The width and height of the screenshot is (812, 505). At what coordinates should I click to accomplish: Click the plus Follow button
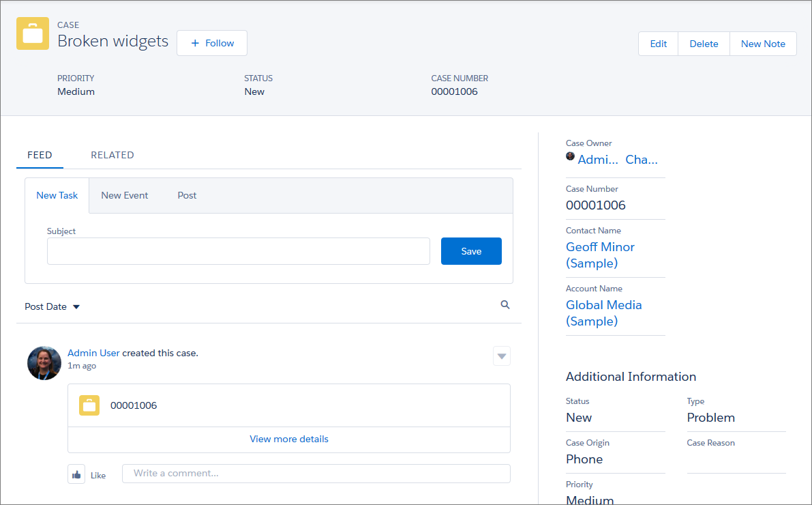click(212, 43)
